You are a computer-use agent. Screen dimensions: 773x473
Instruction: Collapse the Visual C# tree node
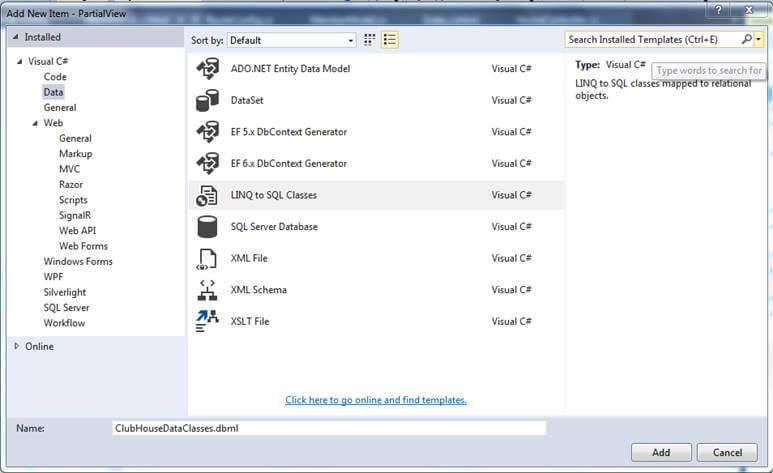point(20,62)
